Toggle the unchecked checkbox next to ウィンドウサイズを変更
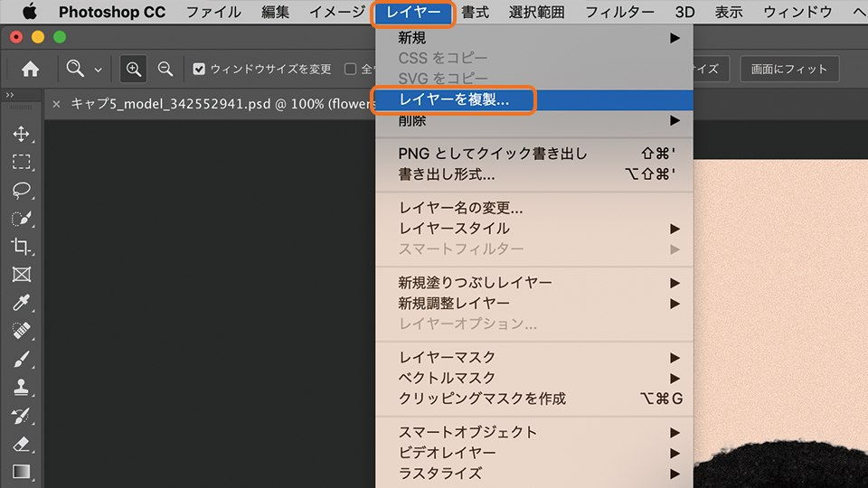Viewport: 868px width, 488px height. [350, 70]
